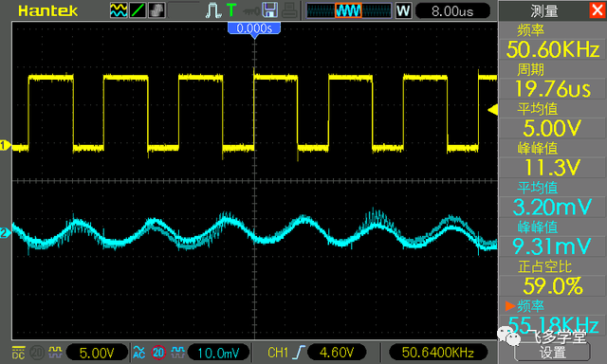Click the yellow trigger level arrow on right edge
This screenshot has height=364, width=607.
pos(493,110)
